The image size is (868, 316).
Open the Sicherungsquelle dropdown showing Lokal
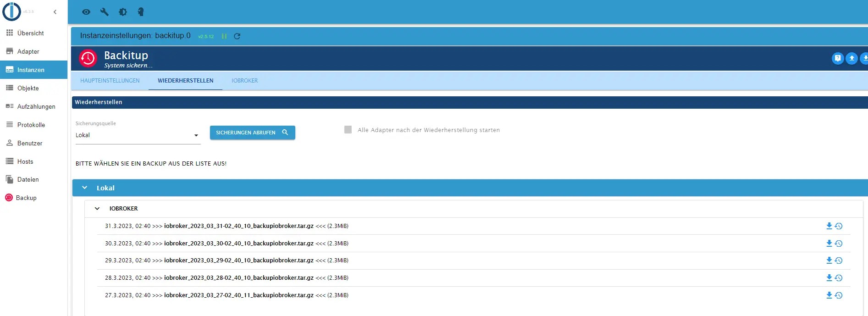(138, 135)
